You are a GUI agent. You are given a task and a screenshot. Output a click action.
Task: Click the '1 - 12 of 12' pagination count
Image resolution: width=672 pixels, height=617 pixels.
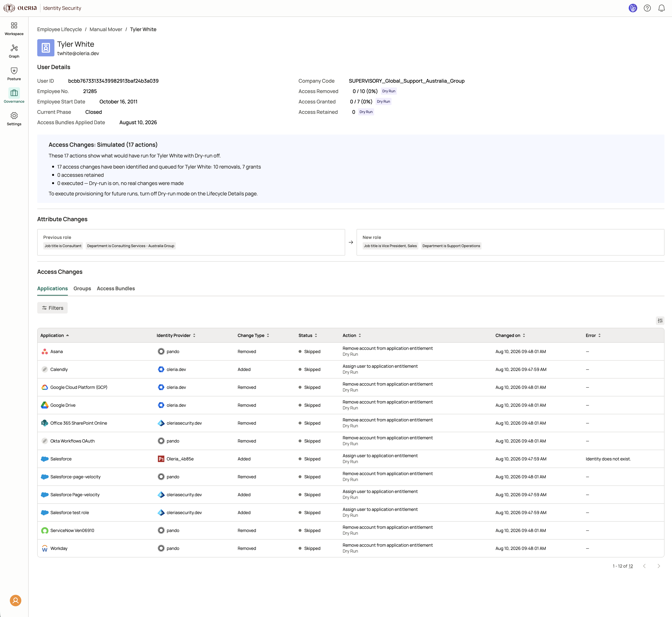tap(623, 566)
